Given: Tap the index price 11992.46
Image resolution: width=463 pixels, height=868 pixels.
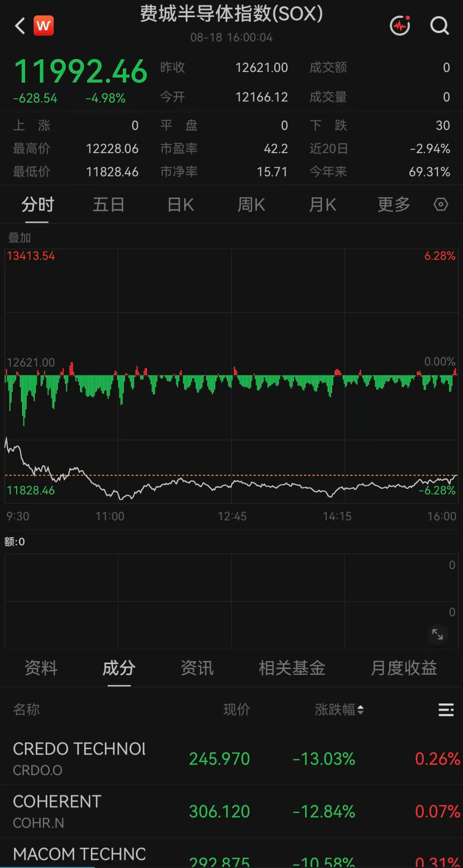Looking at the screenshot, I should coord(81,72).
